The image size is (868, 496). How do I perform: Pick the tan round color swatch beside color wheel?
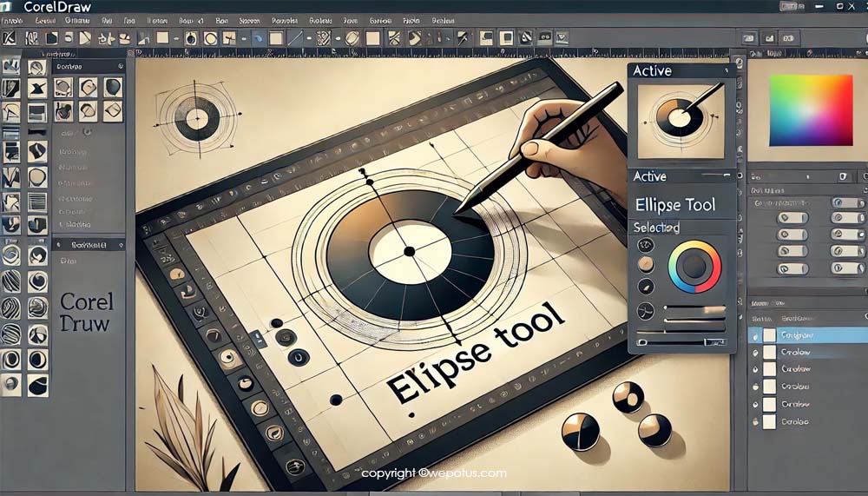(x=646, y=264)
